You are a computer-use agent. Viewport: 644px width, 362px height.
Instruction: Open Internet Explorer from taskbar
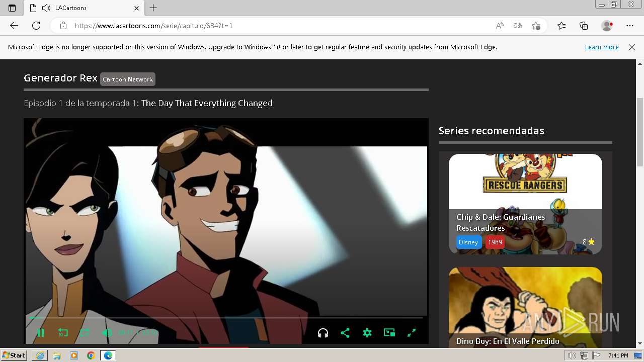coord(40,355)
